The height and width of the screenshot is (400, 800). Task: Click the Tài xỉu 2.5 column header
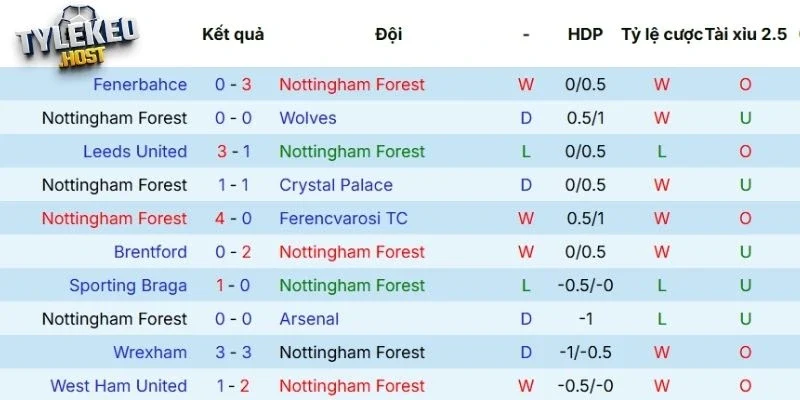[x=745, y=35]
